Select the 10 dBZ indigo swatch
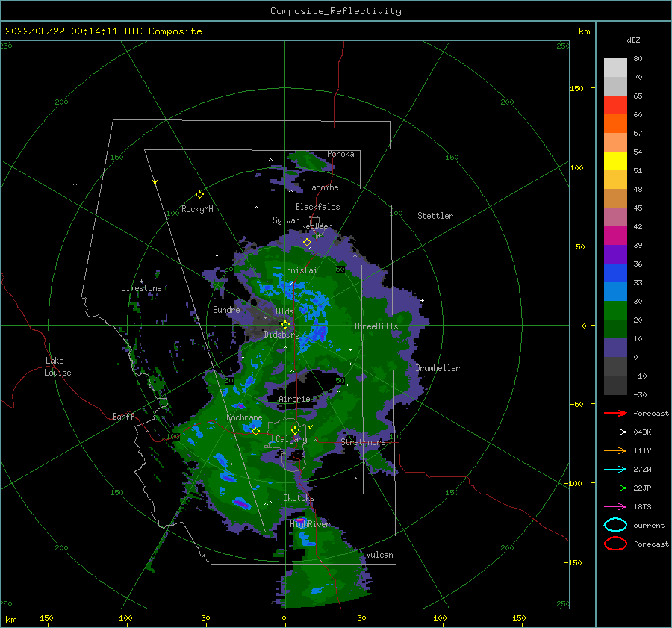 pos(615,348)
